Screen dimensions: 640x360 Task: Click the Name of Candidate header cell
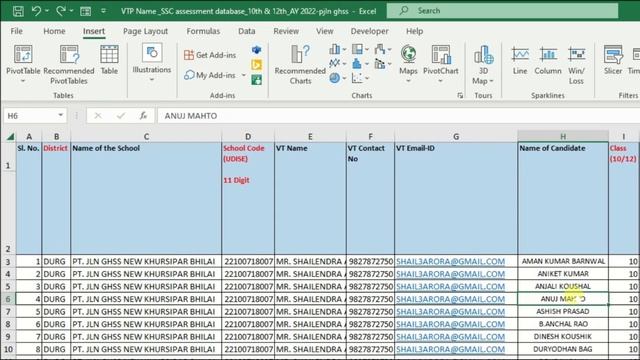pyautogui.click(x=563, y=198)
